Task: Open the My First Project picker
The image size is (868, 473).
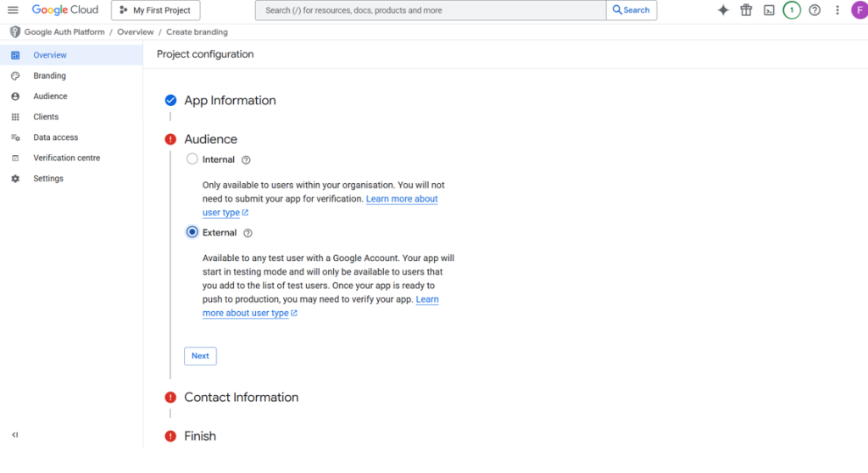Action: (x=156, y=10)
